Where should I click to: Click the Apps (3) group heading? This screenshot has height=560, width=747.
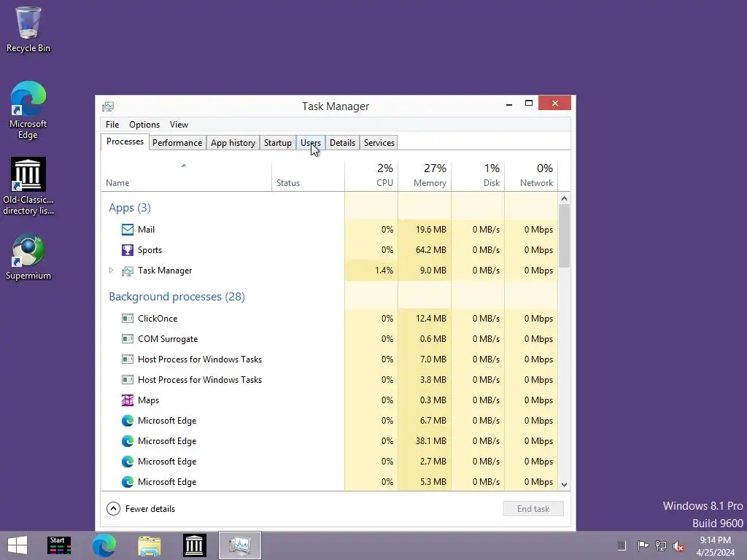click(130, 208)
